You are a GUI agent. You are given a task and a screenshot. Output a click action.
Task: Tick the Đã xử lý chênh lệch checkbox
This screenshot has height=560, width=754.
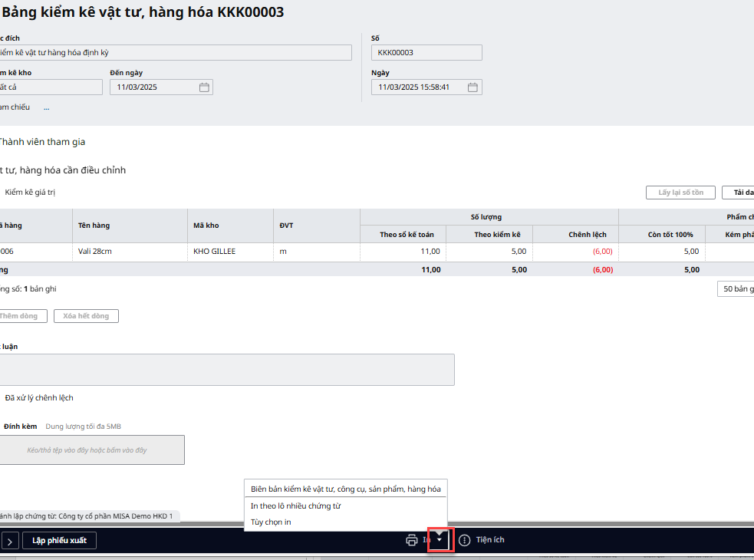38,398
